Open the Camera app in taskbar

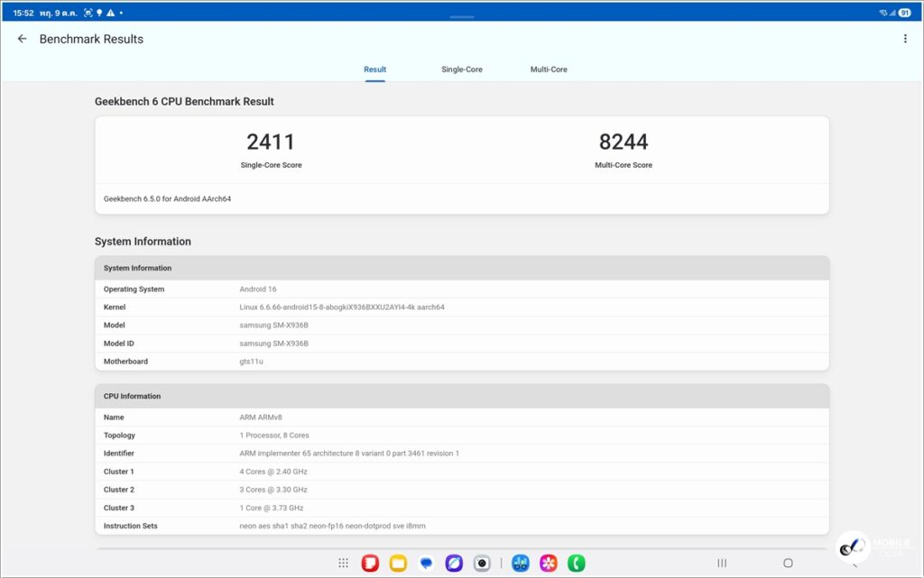tap(482, 563)
